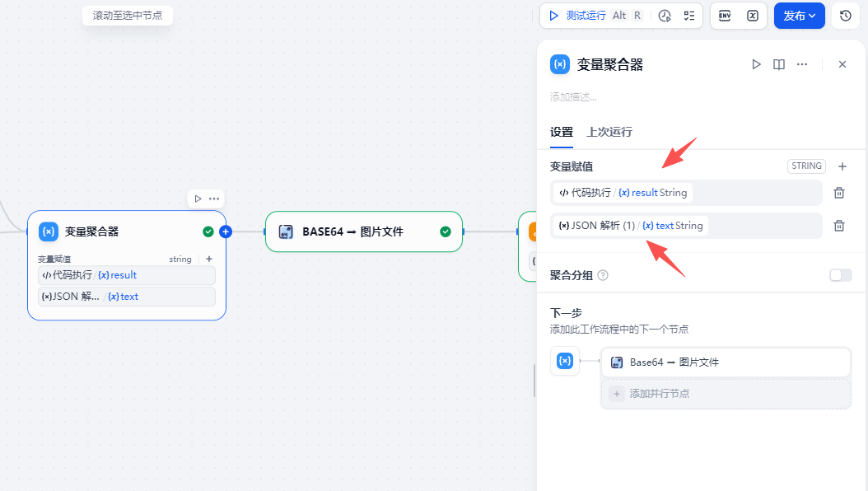Select the BASE64 → 图片文件 node
Image resolution: width=868 pixels, height=491 pixels.
[x=364, y=232]
